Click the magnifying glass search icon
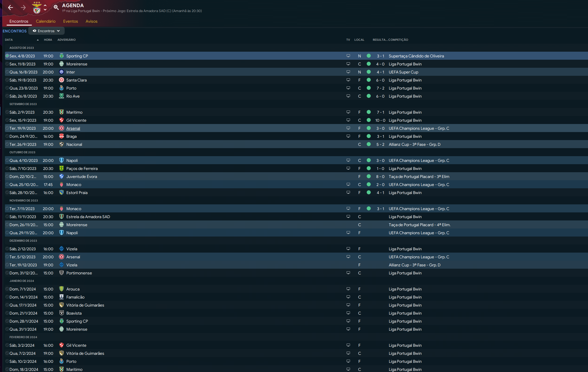 coord(56,7)
